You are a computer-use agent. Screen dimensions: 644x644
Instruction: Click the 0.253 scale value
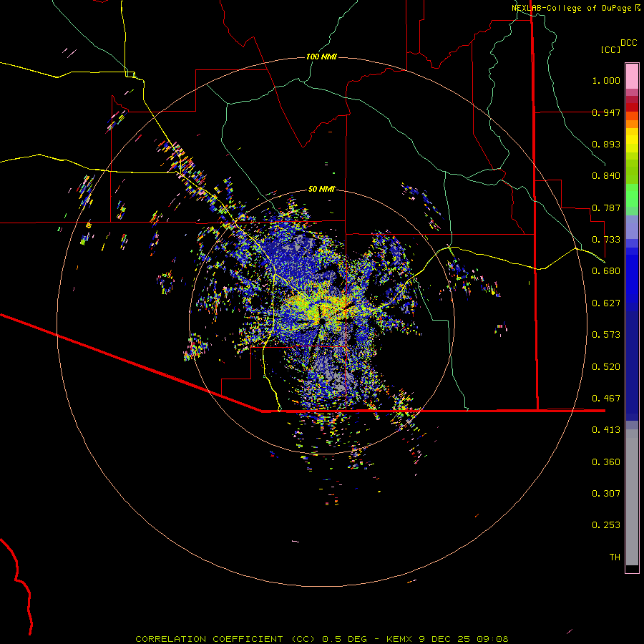click(606, 525)
